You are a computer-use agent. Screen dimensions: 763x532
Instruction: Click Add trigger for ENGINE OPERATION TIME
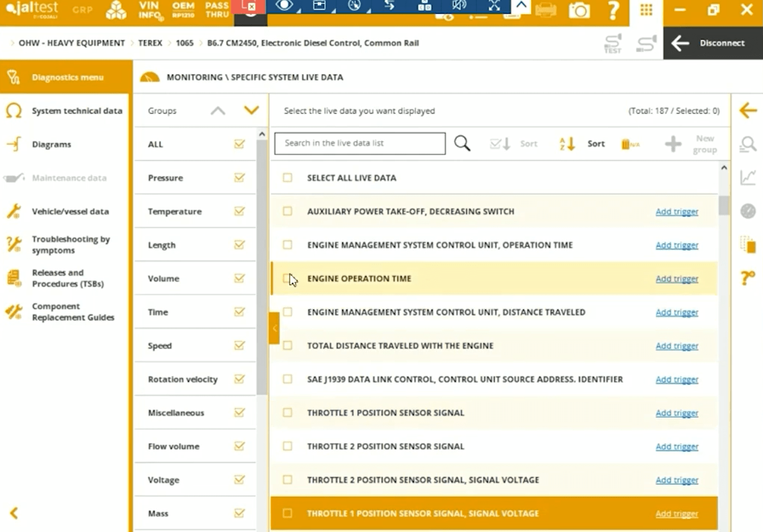click(677, 279)
